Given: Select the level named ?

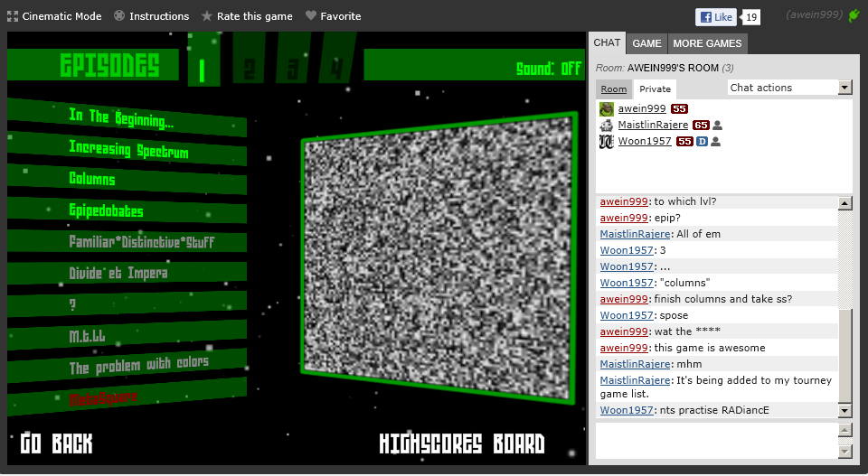Looking at the screenshot, I should (x=127, y=303).
